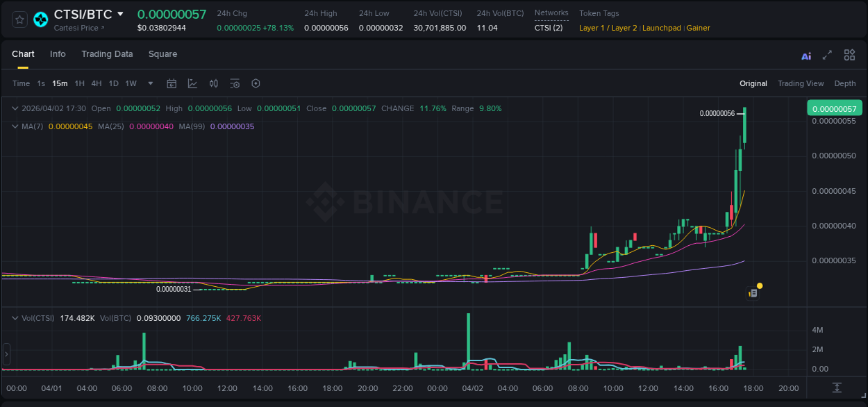Select the candlestick chart type icon

click(213, 83)
